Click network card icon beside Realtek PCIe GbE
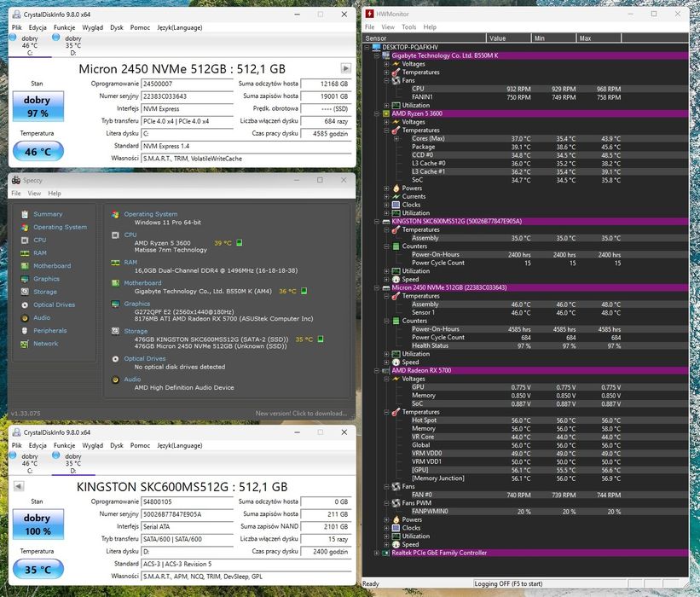This screenshot has height=597, width=700. (386, 553)
